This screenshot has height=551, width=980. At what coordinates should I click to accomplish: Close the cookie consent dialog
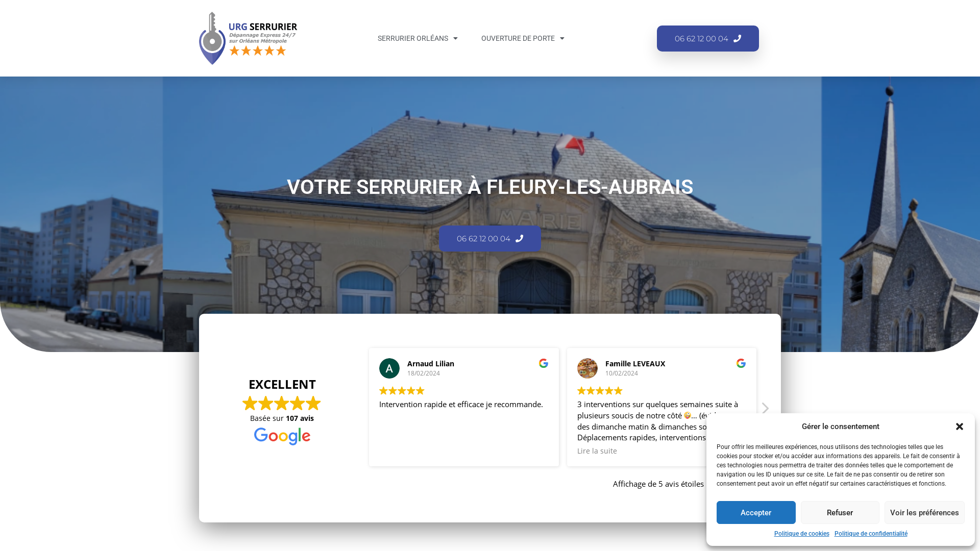(x=960, y=427)
